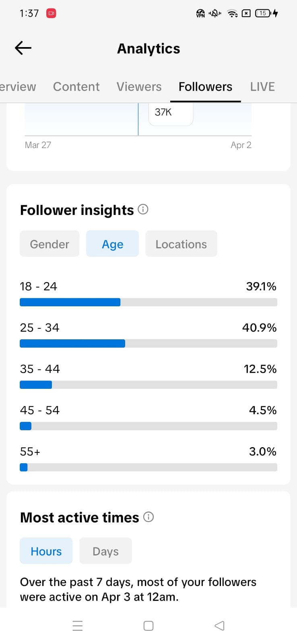Open the Follower insights info icon
This screenshot has width=297, height=644.
[x=143, y=209]
